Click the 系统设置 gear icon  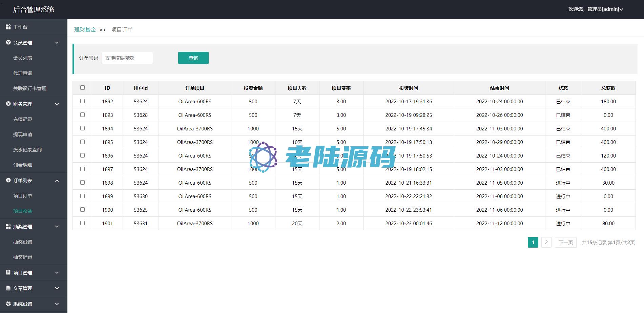[8, 304]
